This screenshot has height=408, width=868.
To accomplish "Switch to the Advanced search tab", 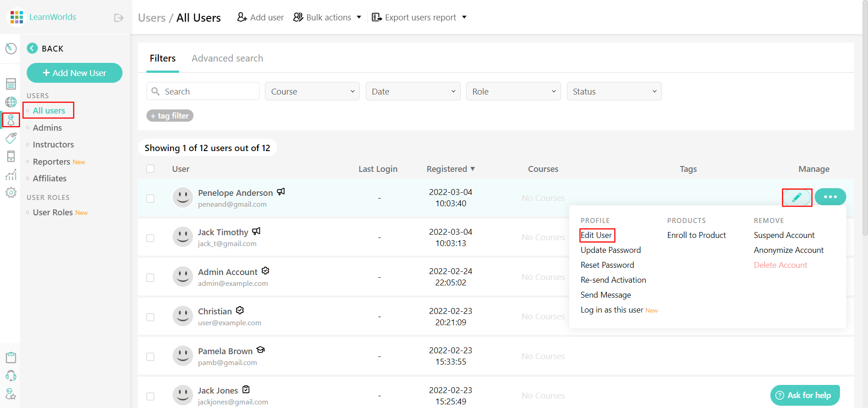I will click(x=227, y=58).
